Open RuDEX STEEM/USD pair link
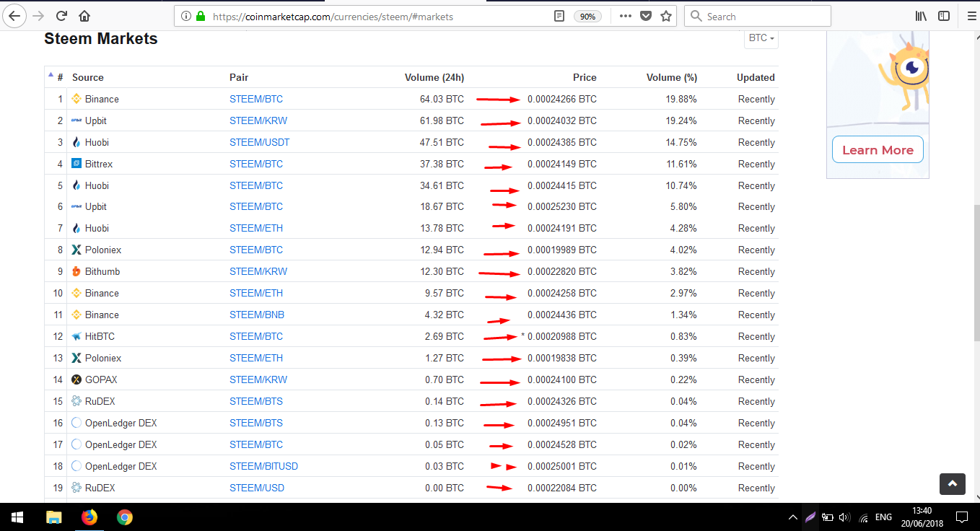The height and width of the screenshot is (531, 980). pos(257,488)
